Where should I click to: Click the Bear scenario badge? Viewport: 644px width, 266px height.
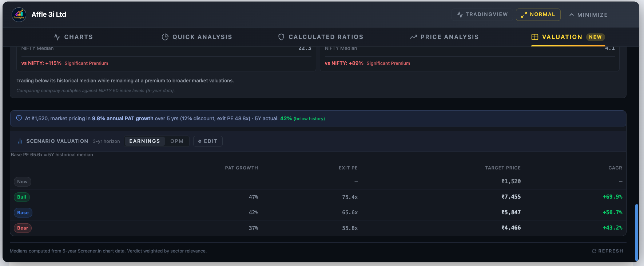[23, 228]
